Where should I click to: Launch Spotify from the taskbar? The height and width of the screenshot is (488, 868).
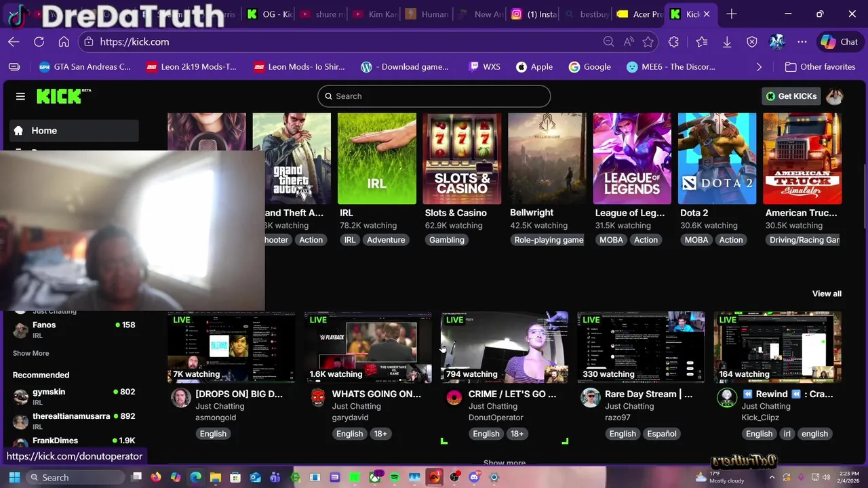pyautogui.click(x=395, y=477)
